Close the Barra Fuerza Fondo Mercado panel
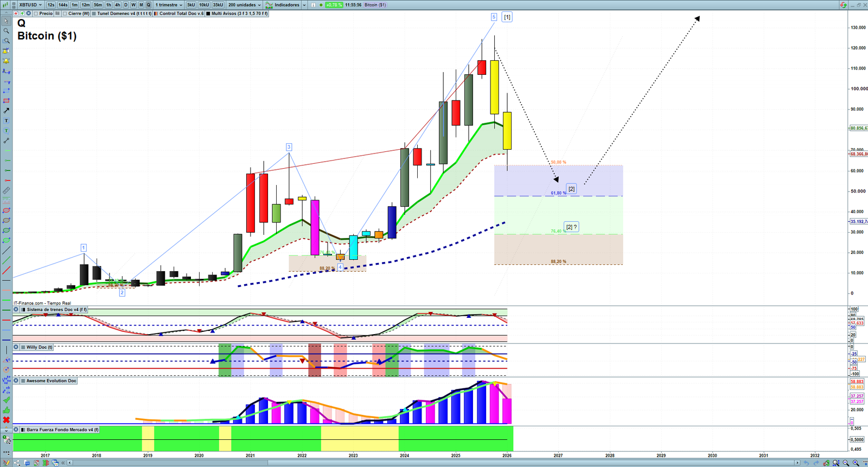Image resolution: width=868 pixels, height=467 pixels. (16, 430)
